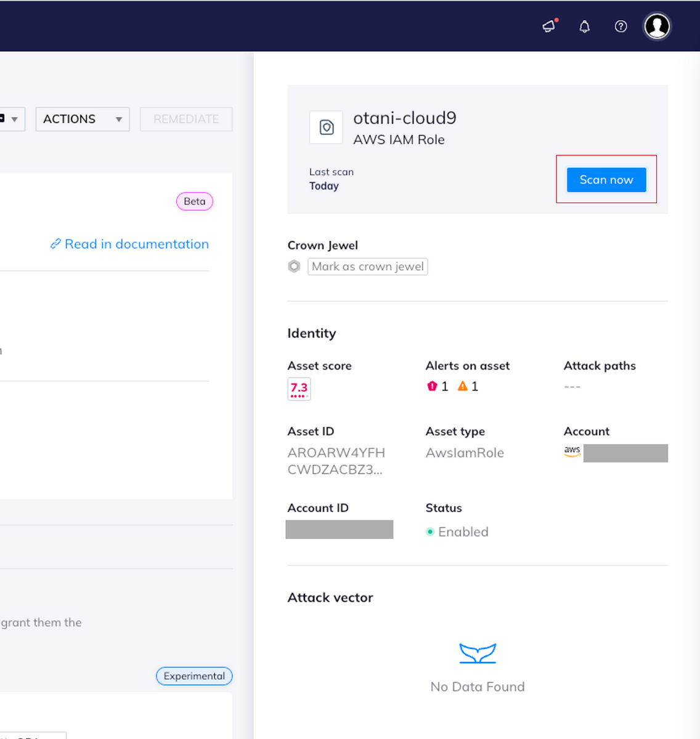Click the Last scan Today value
This screenshot has height=739, width=700.
click(324, 186)
